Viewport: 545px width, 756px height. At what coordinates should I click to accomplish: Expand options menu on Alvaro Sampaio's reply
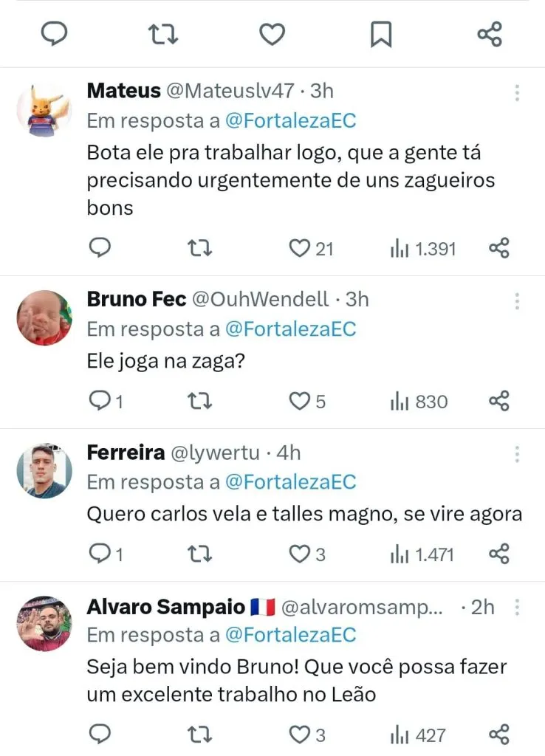click(517, 608)
